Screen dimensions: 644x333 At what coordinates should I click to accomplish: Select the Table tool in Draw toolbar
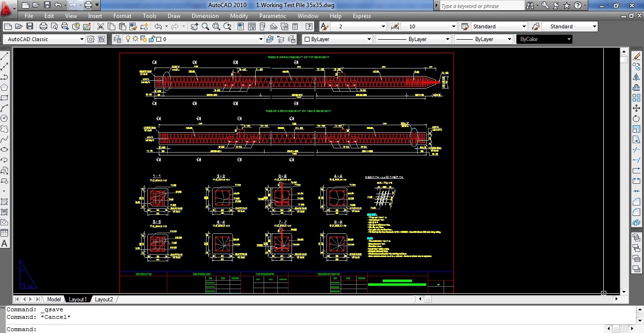click(x=4, y=233)
